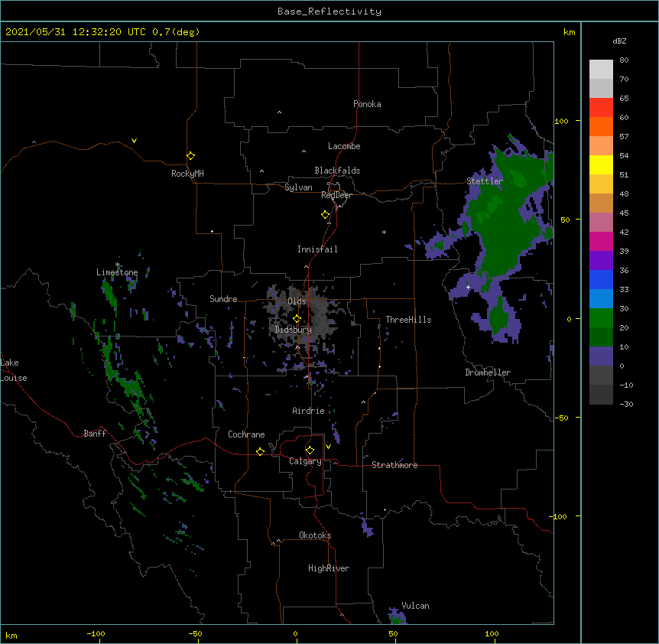Click the asterisk marker above Limestone

click(117, 265)
